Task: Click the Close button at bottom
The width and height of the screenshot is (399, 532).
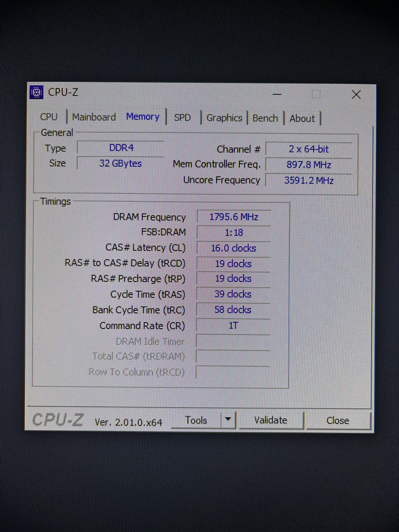Action: (x=337, y=421)
